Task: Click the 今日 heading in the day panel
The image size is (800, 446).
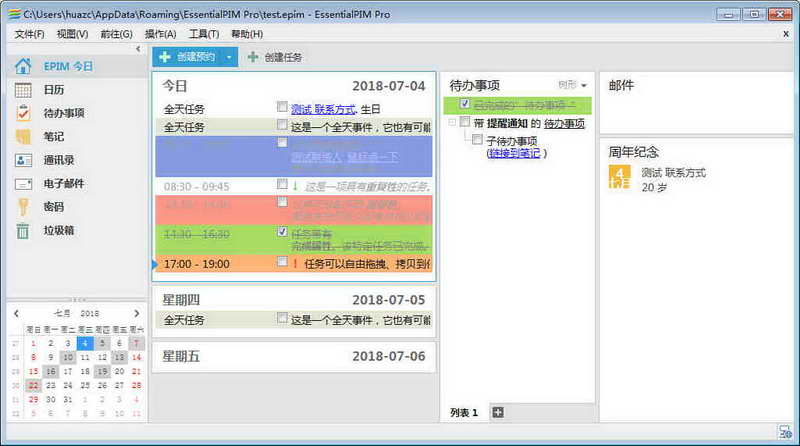Action: click(174, 86)
